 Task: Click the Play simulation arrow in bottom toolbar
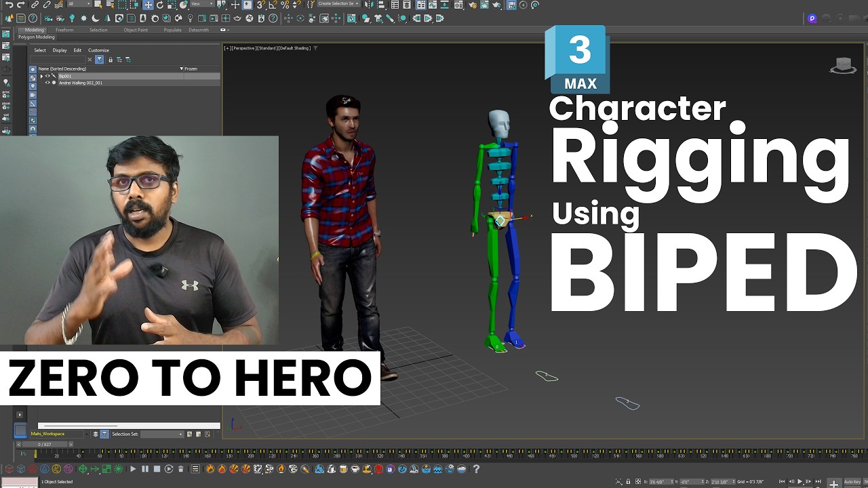tap(133, 469)
